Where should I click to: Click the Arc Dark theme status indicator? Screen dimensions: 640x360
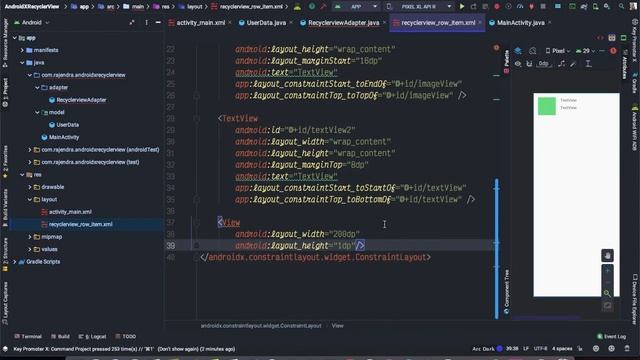[487, 349]
